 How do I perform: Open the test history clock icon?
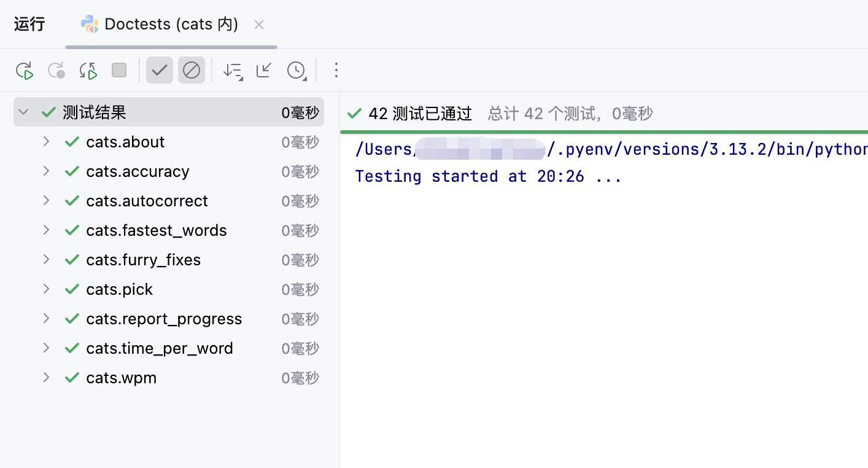tap(296, 71)
